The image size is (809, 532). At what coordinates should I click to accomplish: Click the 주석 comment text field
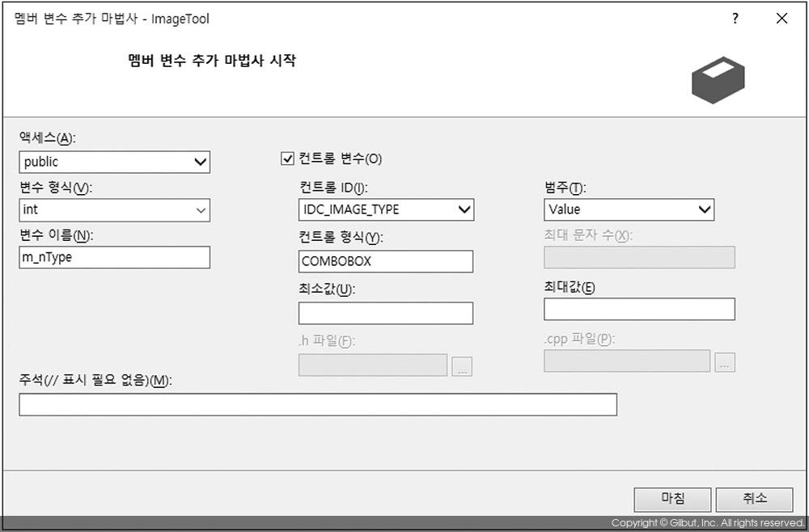click(317, 404)
